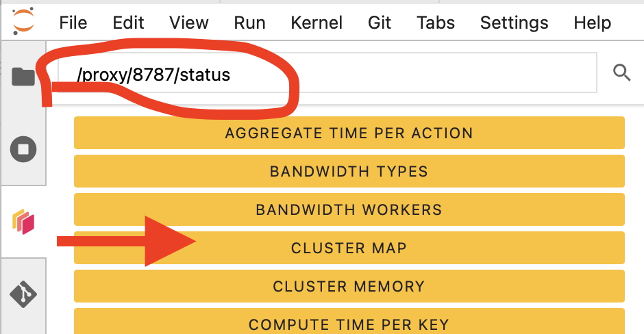644x334 pixels.
Task: Open the File menu
Action: point(73,23)
